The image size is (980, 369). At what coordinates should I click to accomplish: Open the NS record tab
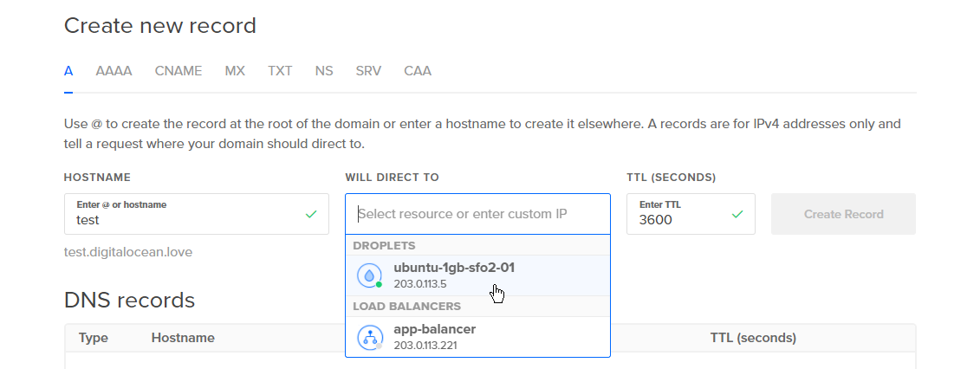point(324,71)
